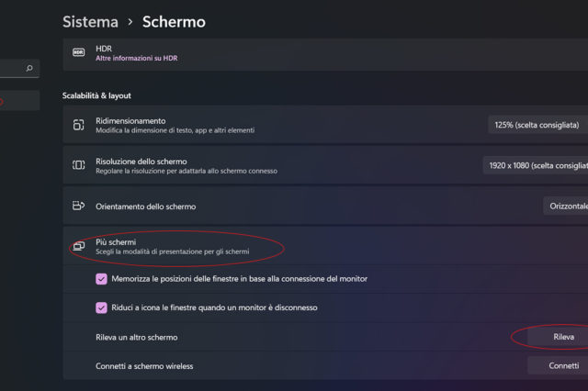Click the HDR icon
The image size is (588, 391).
(x=78, y=53)
